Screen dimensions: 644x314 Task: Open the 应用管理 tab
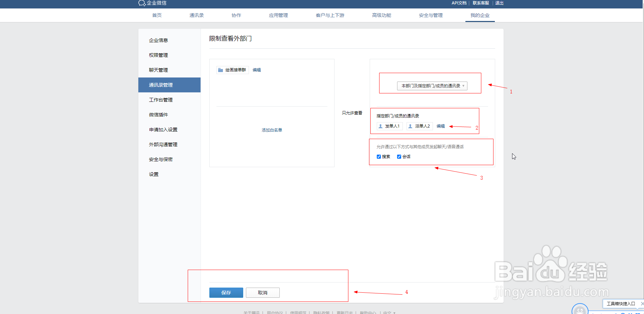point(278,15)
